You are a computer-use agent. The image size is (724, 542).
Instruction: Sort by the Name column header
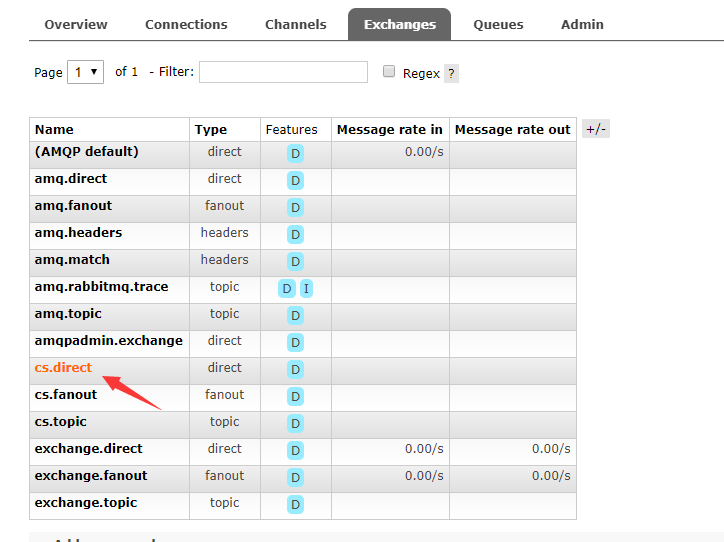[54, 130]
